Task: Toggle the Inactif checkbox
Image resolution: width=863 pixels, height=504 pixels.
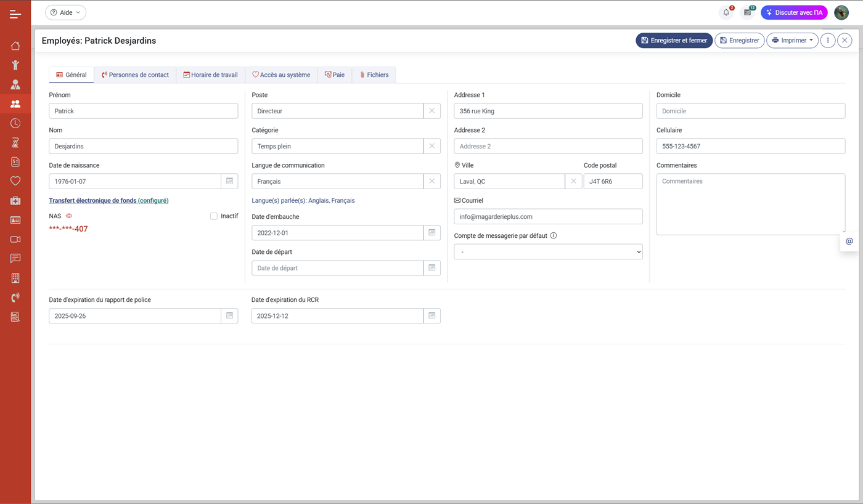Action: point(214,216)
